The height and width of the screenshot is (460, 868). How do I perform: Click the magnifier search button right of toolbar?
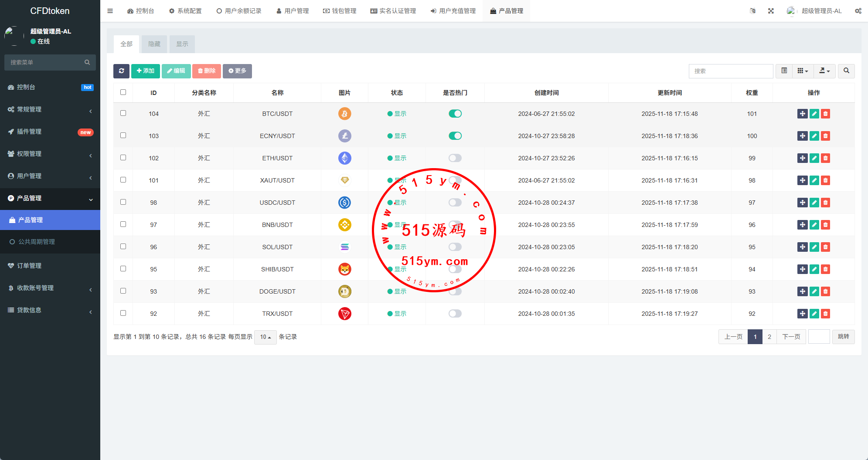(846, 71)
